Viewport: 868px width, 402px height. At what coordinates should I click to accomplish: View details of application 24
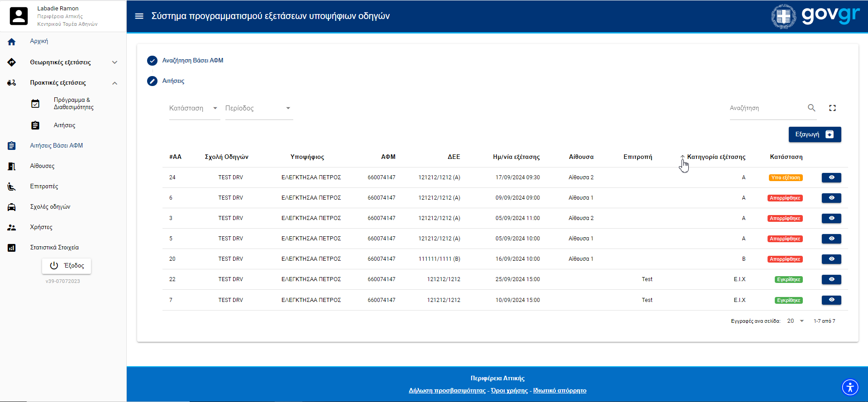(831, 177)
